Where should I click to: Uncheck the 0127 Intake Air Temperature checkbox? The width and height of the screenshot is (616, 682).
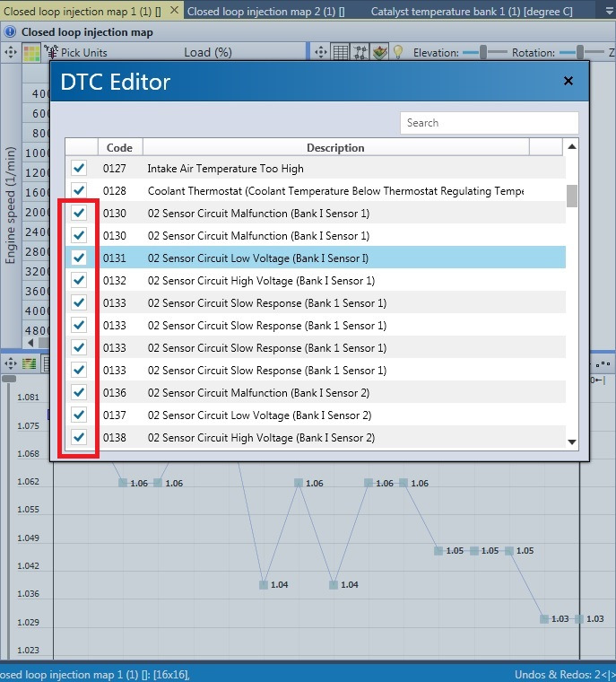click(79, 168)
